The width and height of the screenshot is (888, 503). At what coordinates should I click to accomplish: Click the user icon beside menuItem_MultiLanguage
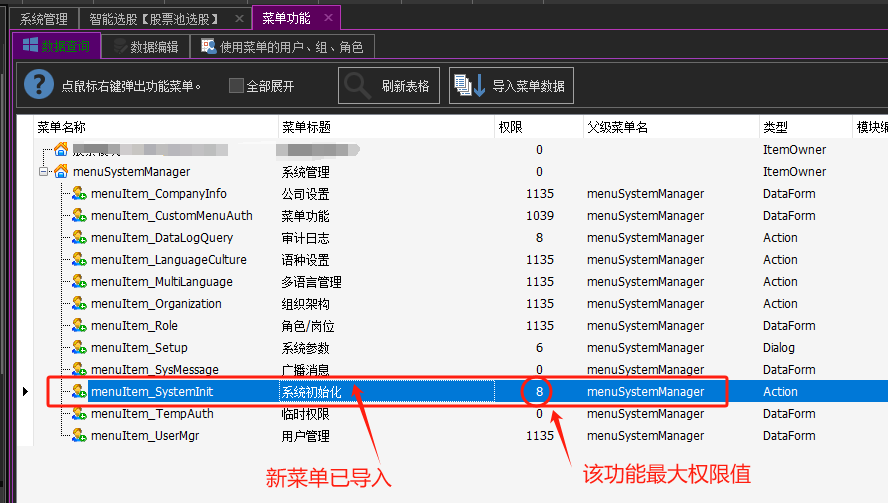pyautogui.click(x=79, y=282)
